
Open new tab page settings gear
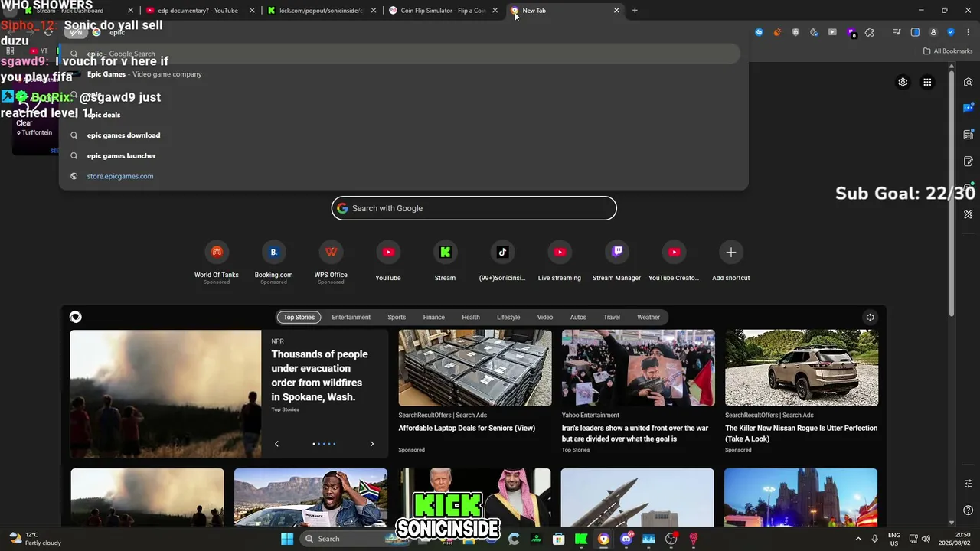tap(903, 82)
